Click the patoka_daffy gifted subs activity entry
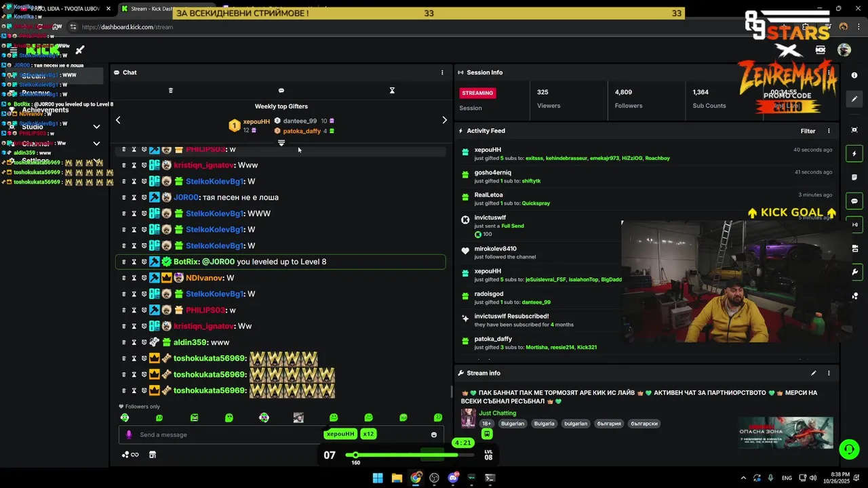This screenshot has width=868, height=488. click(539, 343)
